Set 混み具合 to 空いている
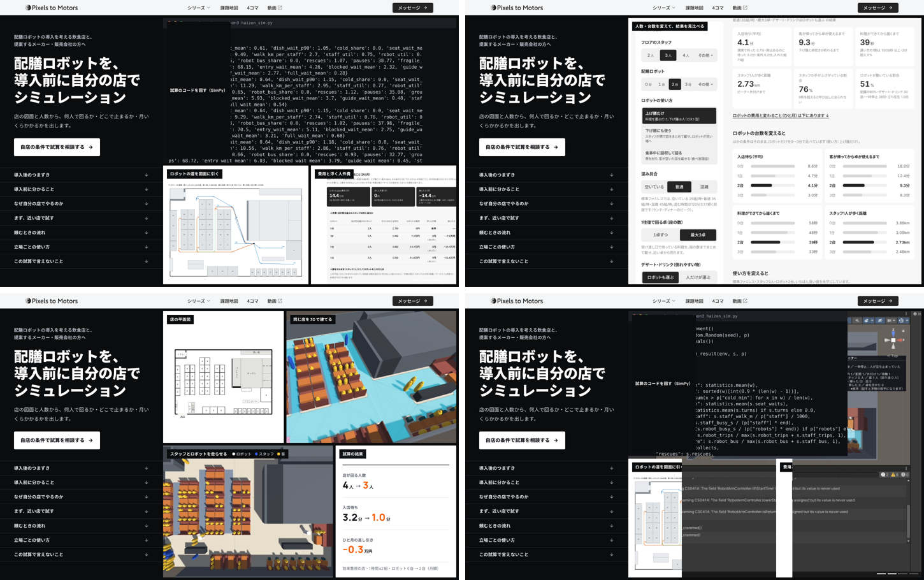The width and height of the screenshot is (924, 580). click(654, 187)
